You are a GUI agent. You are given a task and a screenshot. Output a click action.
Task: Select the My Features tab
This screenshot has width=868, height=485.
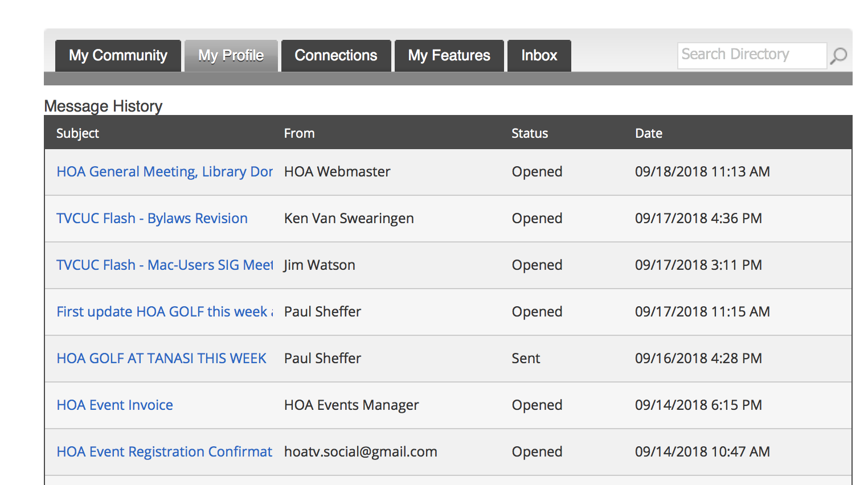[449, 56]
